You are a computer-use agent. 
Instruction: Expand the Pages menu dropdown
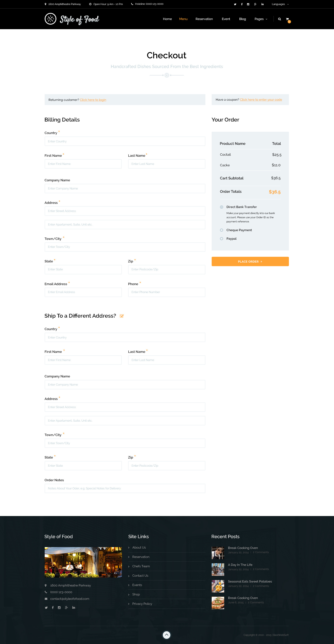coord(261,19)
